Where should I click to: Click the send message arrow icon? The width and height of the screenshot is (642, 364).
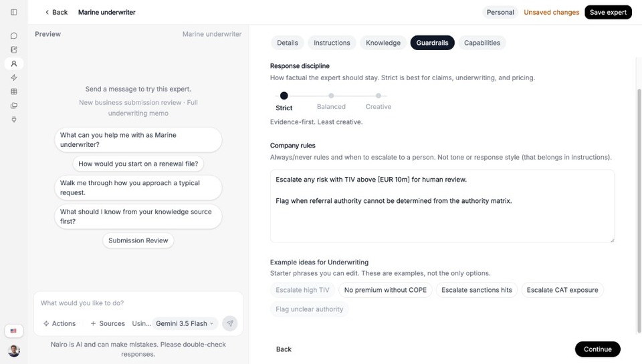pos(229,323)
